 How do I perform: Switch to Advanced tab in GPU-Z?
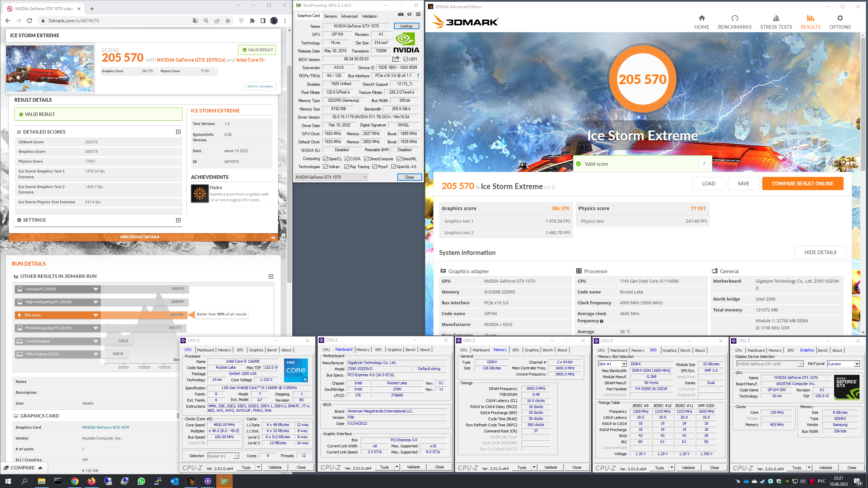click(x=349, y=16)
